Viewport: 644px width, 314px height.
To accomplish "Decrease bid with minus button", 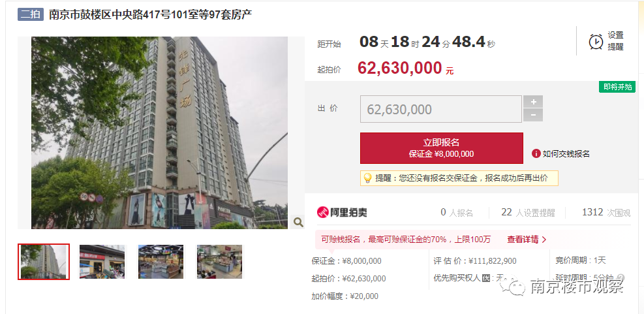I will [x=533, y=116].
